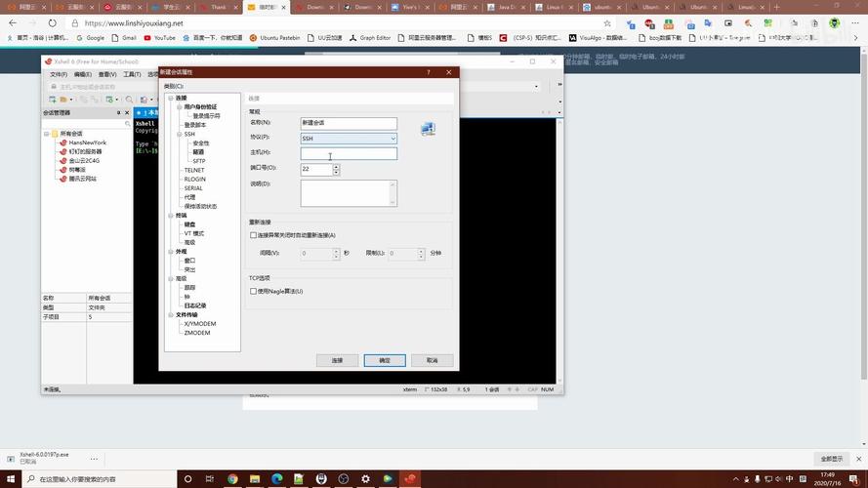The height and width of the screenshot is (488, 868).
Task: Open the Settings gear in the taskbar
Action: tap(365, 478)
